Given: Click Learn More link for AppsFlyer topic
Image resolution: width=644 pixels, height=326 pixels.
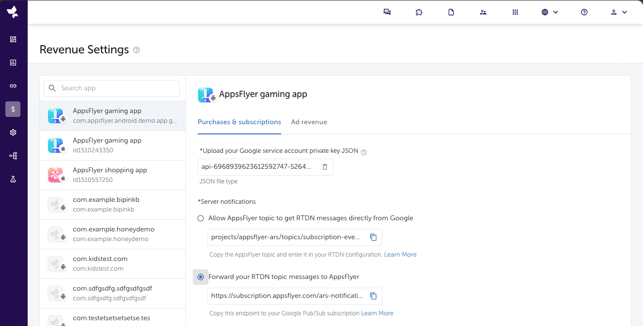Looking at the screenshot, I should coord(400,255).
